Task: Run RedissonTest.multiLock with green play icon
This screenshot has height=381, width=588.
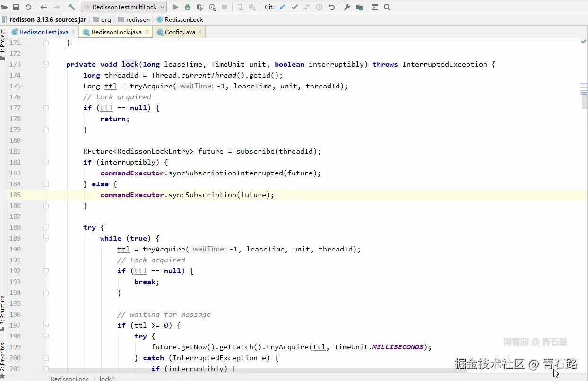Action: 175,7
